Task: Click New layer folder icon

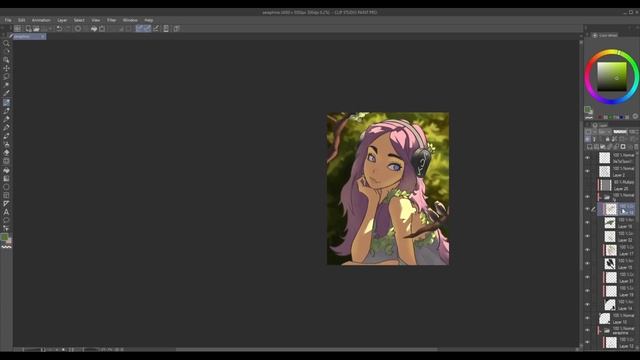Action: [x=603, y=147]
